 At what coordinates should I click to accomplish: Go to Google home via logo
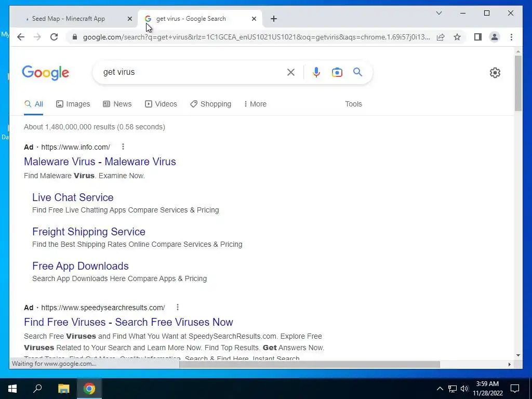tap(46, 73)
